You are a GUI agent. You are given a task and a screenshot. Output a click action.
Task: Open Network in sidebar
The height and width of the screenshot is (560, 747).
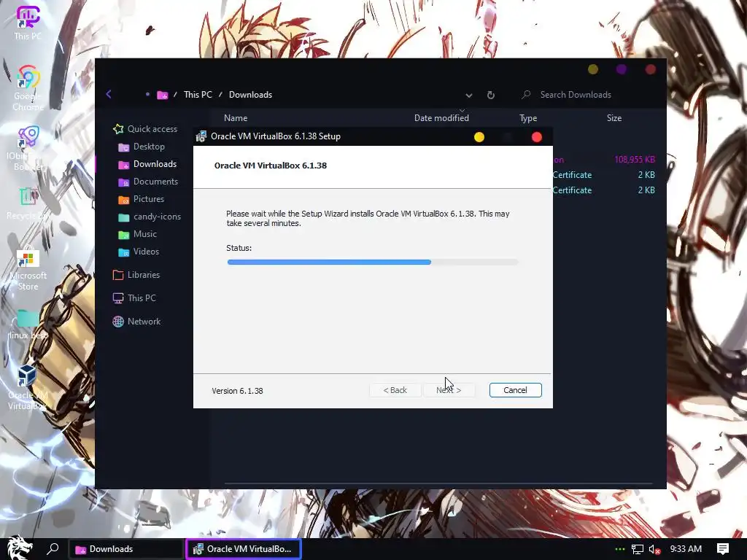tap(136, 322)
